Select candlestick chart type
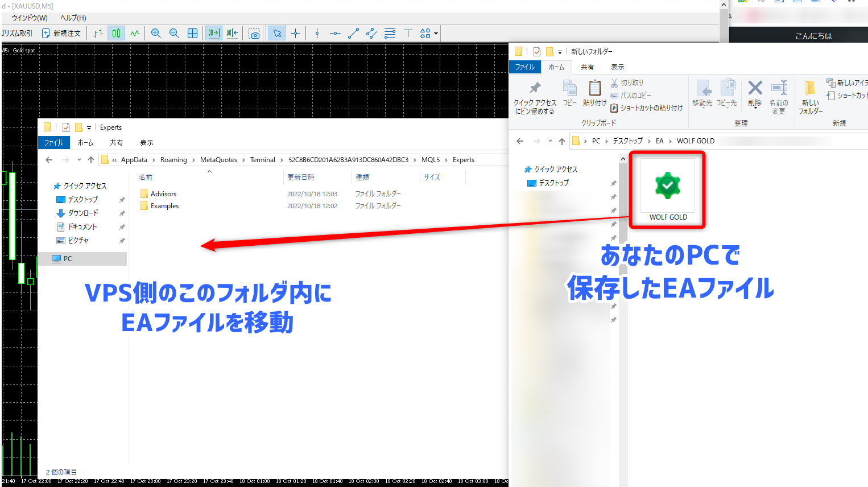This screenshot has height=487, width=868. point(116,33)
